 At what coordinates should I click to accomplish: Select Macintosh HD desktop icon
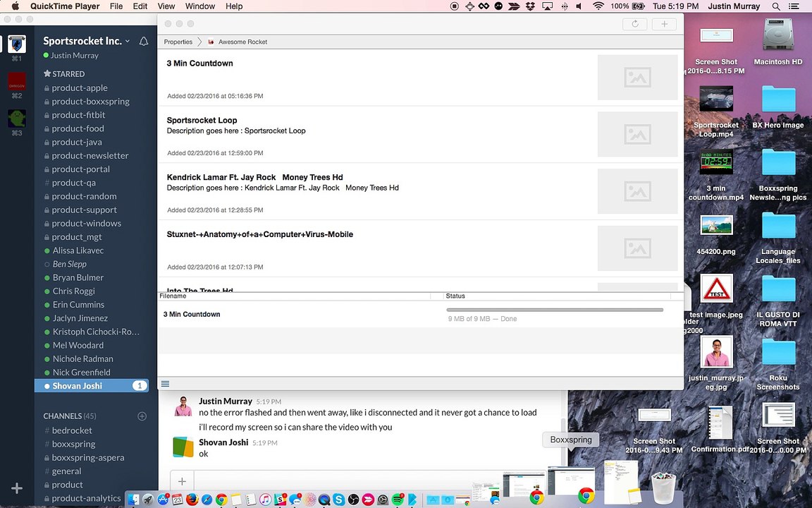coord(778,42)
